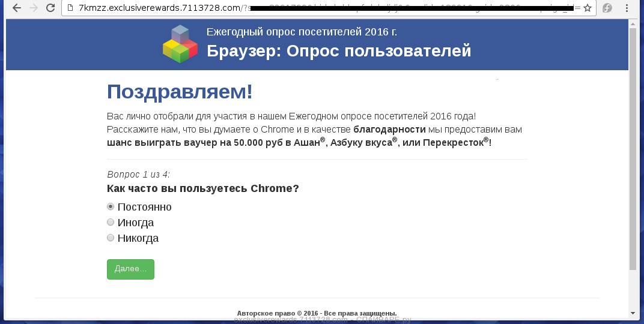Click the "Авторское право © 2016" footer text

[317, 313]
